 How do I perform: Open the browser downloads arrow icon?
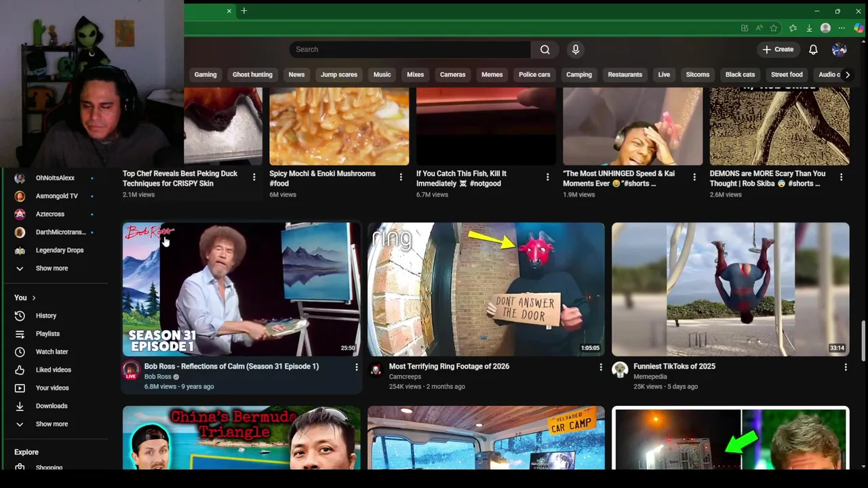pyautogui.click(x=809, y=28)
